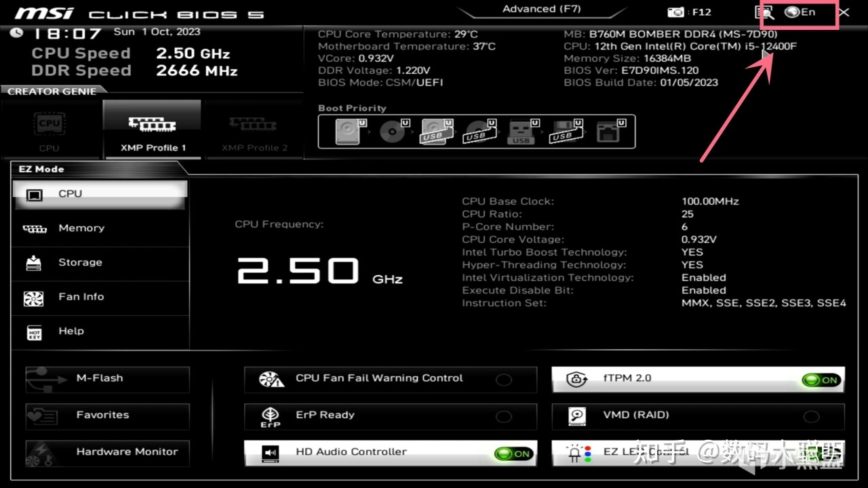
Task: Click the BIOS Ver: E7D90IMS.120 line
Action: pos(631,70)
